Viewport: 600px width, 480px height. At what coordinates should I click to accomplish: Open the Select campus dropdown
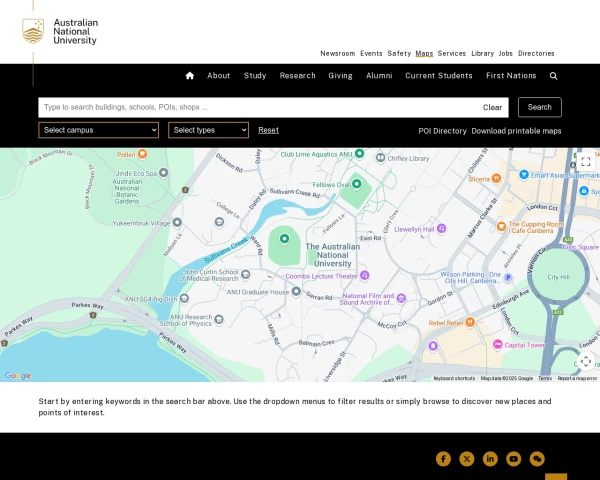click(x=98, y=130)
